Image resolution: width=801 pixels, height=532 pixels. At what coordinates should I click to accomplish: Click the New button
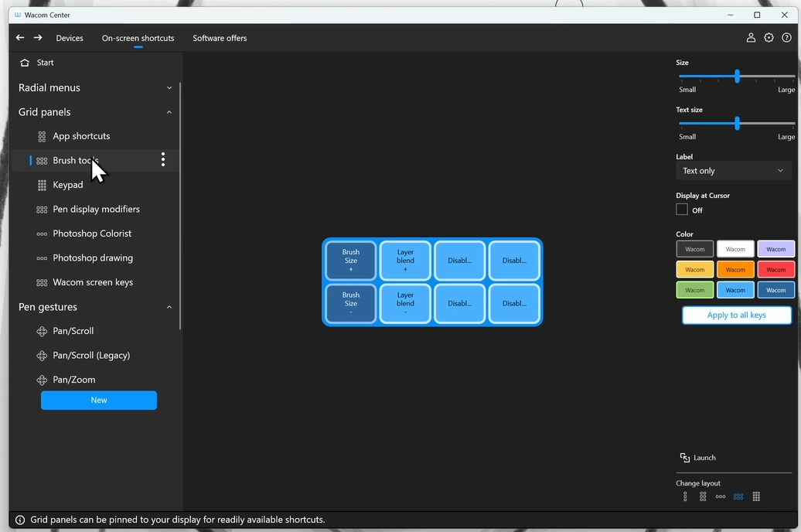pos(99,400)
